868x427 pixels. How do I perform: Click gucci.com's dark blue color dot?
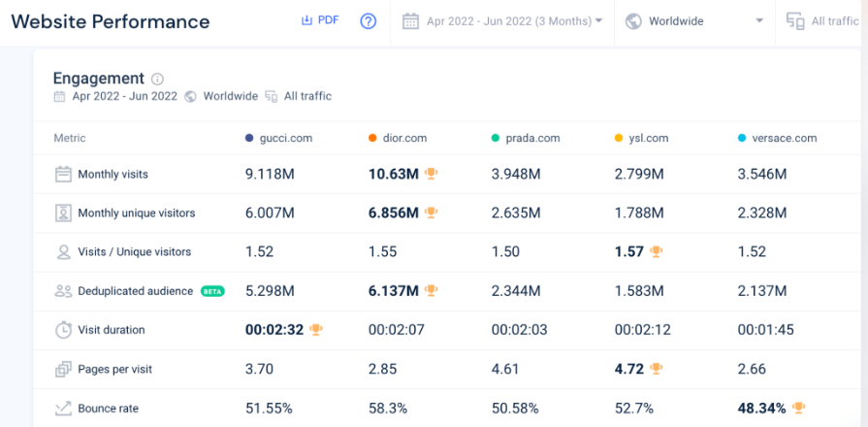pyautogui.click(x=249, y=138)
